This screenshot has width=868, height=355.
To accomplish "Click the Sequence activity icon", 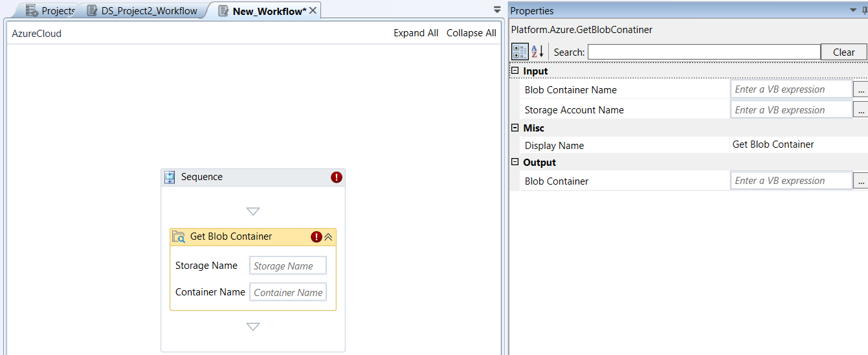I will (x=170, y=177).
